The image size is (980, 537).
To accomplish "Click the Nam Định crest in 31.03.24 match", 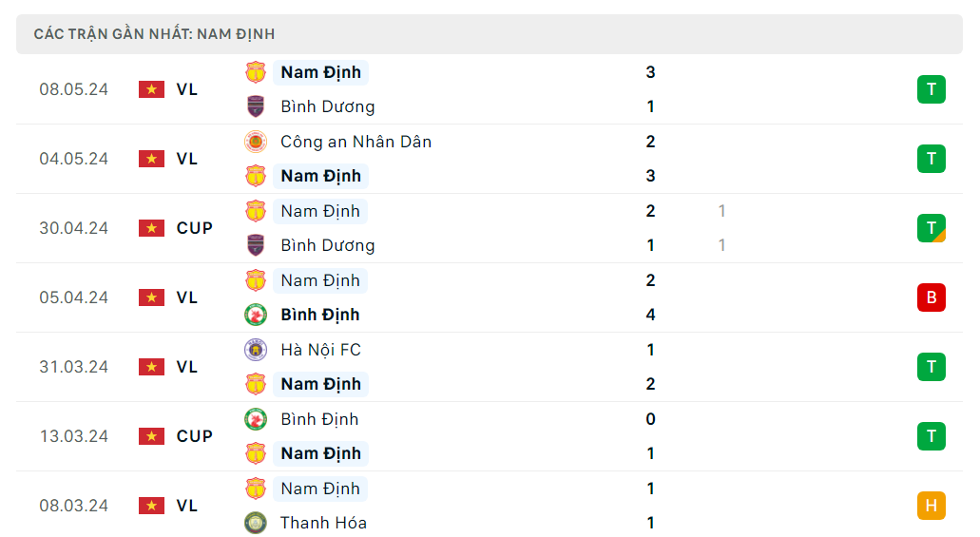I will [x=256, y=384].
